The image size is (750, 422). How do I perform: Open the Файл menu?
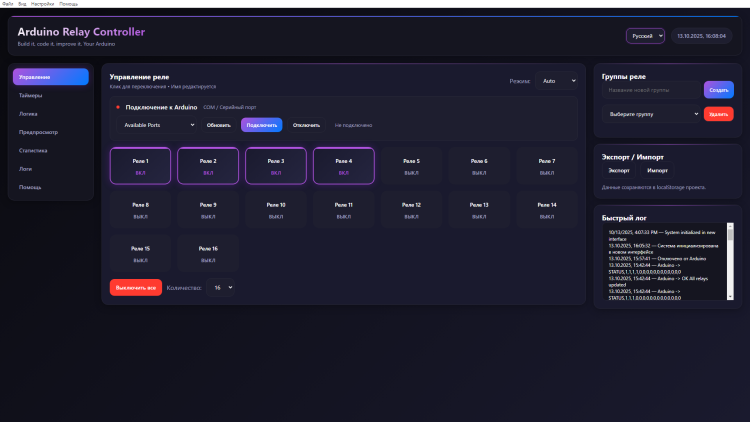[8, 4]
